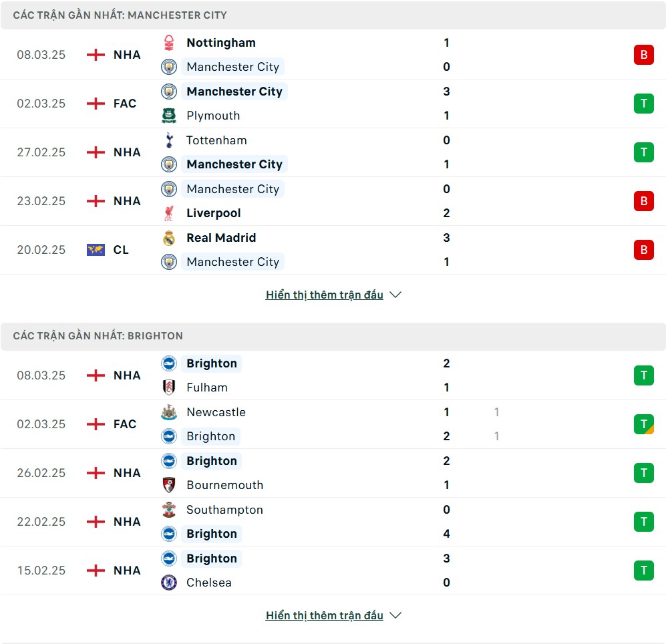This screenshot has width=666, height=644.
Task: Open Brighton vs Chelsea match dated 15.02.25
Action: [x=333, y=571]
